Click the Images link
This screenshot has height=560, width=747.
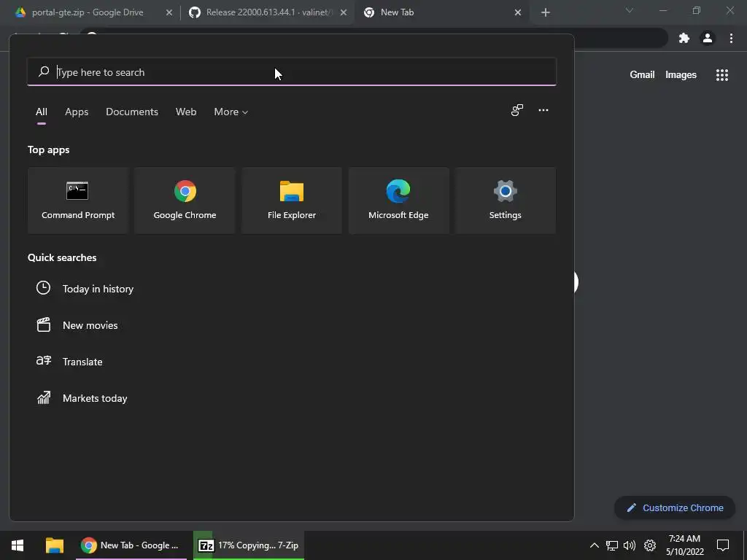tap(681, 75)
